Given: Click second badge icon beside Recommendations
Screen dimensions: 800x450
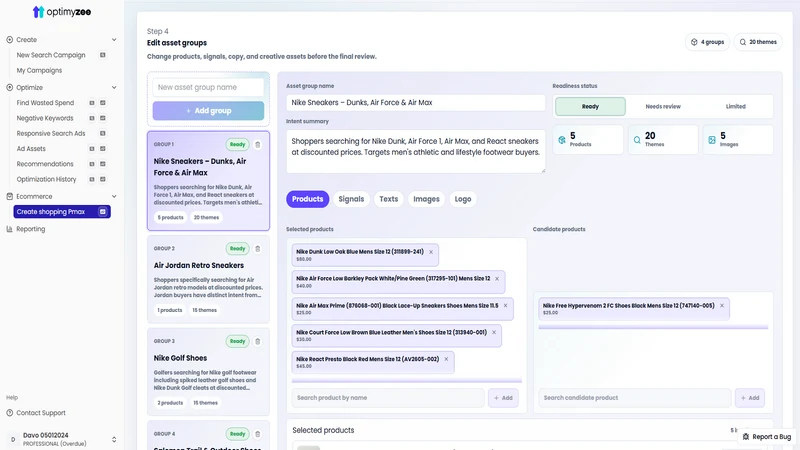Looking at the screenshot, I should pos(103,164).
